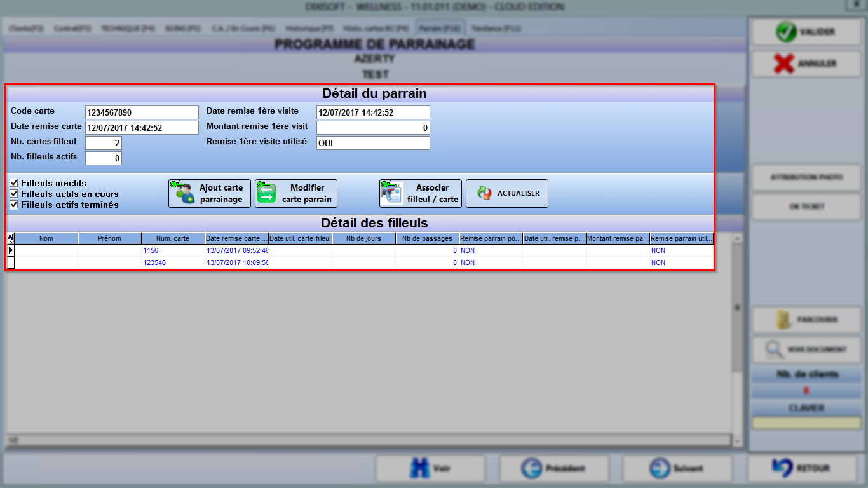Switch to the Parrain tab
Image resolution: width=868 pixels, height=488 pixels.
[x=440, y=29]
